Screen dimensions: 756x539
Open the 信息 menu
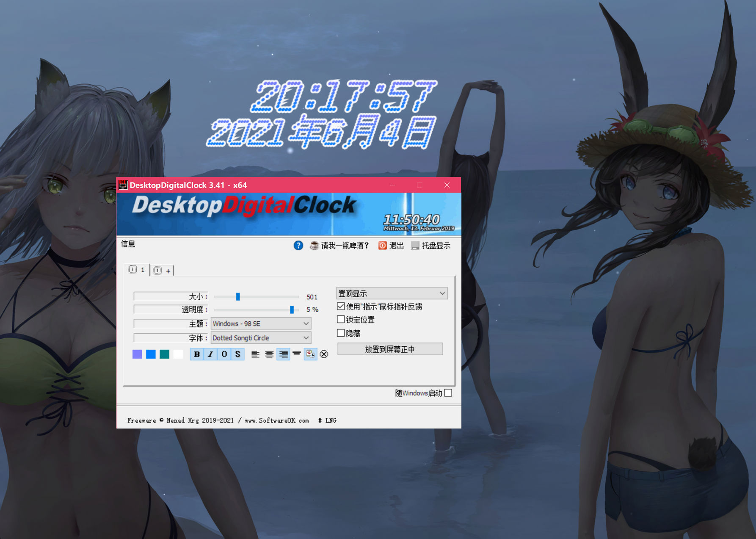pyautogui.click(x=128, y=244)
